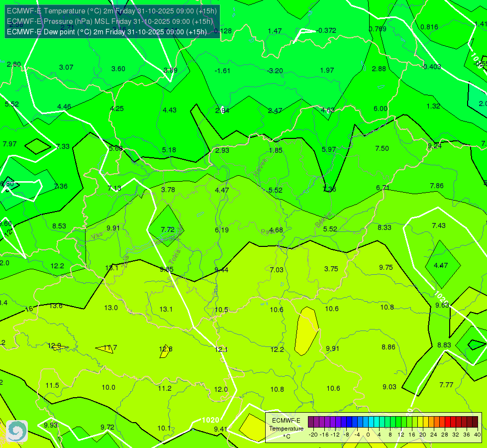
Task: Click the dew point value -3.20
Action: (x=275, y=71)
